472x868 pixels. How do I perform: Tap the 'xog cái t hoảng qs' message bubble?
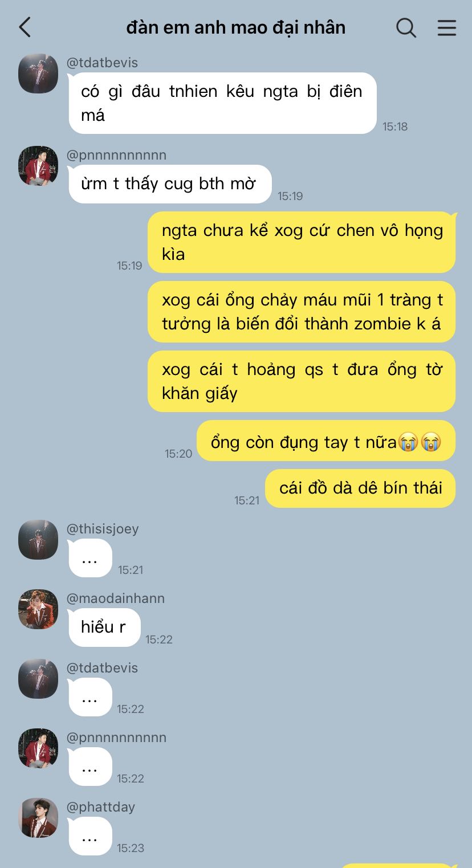tap(302, 381)
